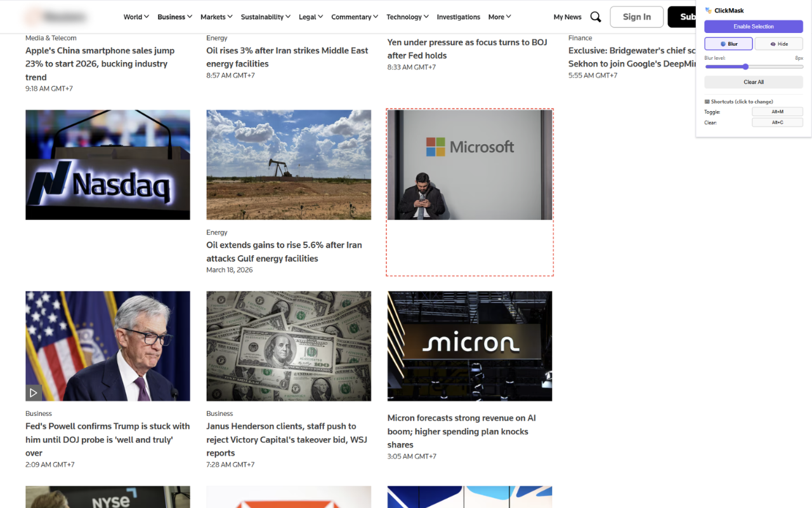Image resolution: width=812 pixels, height=508 pixels.
Task: Open the dollar bills image
Action: click(x=289, y=346)
